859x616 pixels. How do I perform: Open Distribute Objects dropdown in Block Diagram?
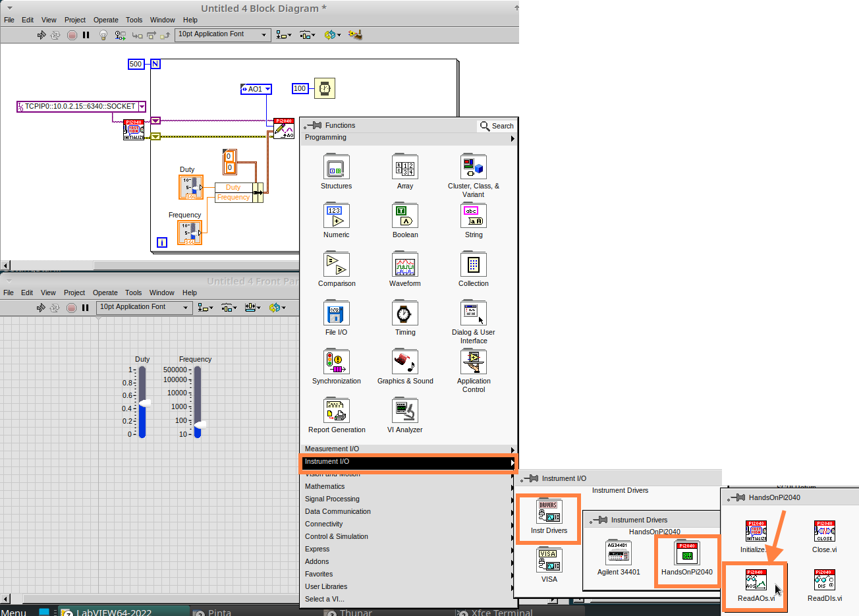tap(308, 35)
